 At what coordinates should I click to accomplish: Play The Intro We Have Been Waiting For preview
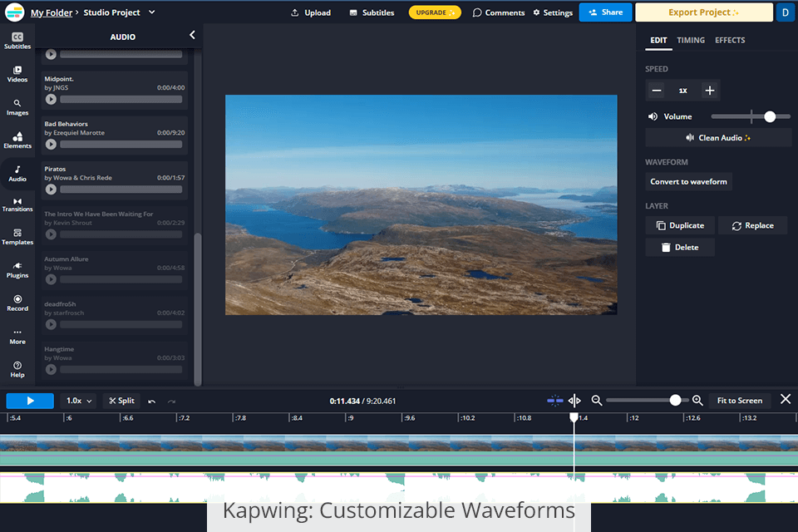pyautogui.click(x=51, y=234)
